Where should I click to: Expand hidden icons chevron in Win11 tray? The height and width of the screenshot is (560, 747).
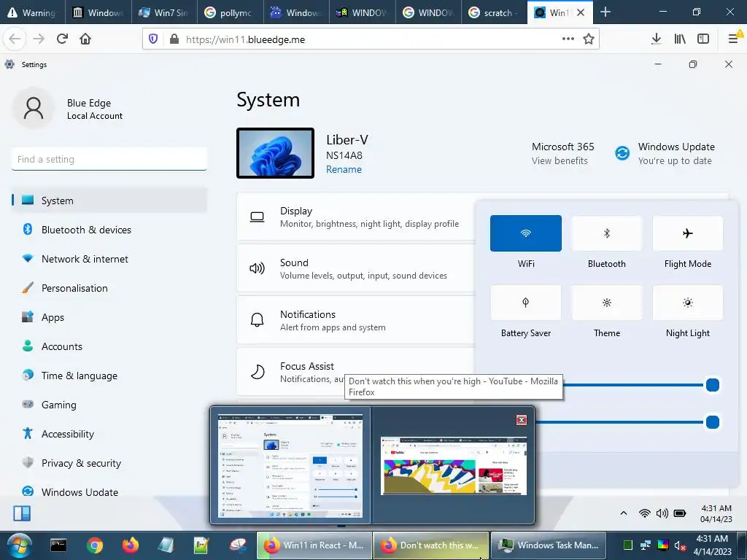coord(623,513)
